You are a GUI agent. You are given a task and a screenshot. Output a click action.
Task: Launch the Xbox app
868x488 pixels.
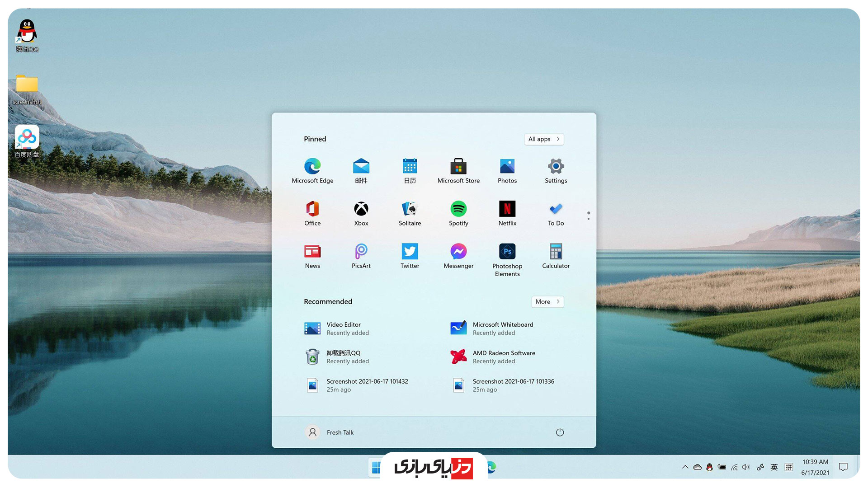[361, 213]
